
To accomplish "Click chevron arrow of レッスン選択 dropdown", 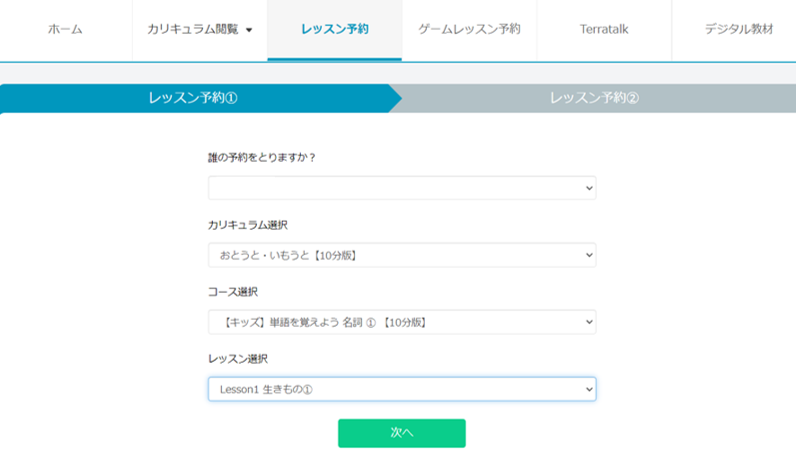I will 587,389.
